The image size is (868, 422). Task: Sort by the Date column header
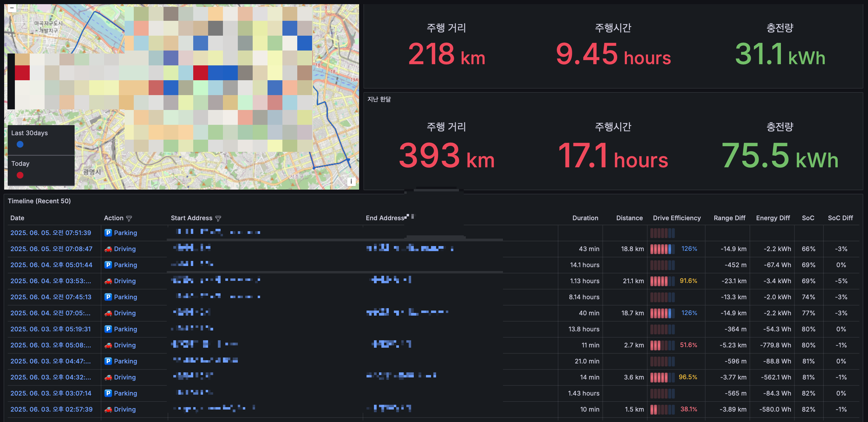[17, 218]
